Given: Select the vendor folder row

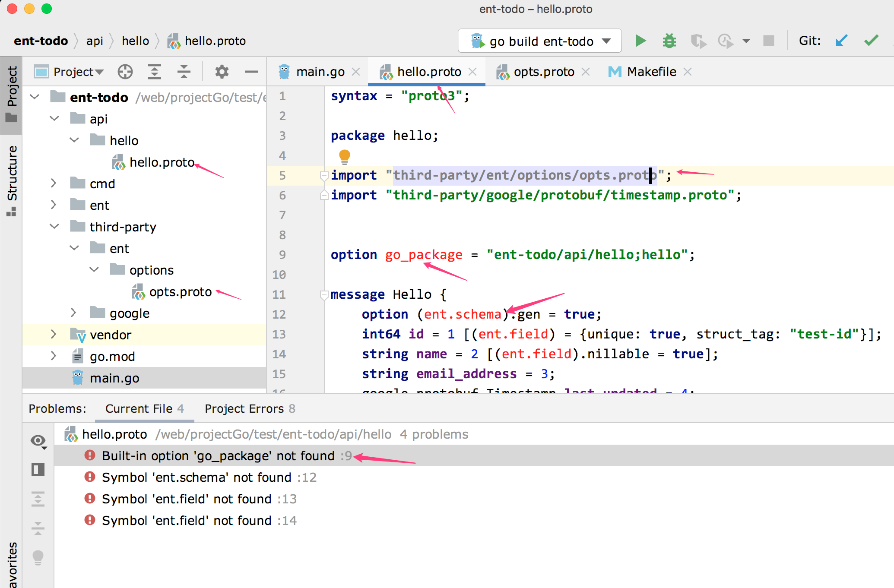Looking at the screenshot, I should [144, 335].
